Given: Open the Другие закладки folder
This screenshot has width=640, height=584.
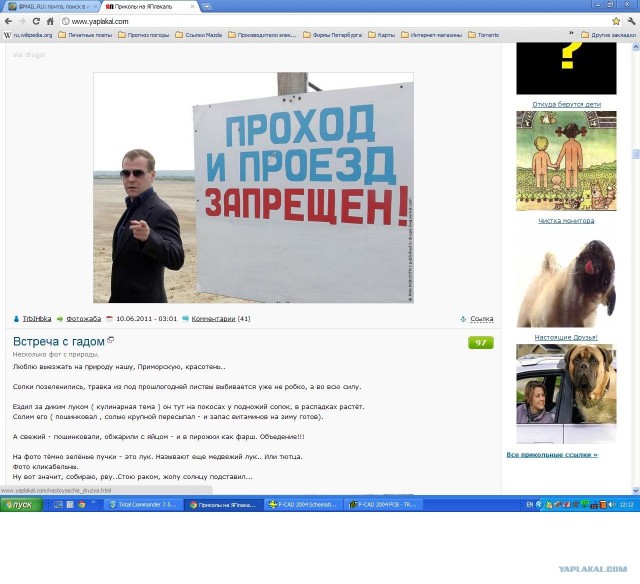Looking at the screenshot, I should [x=608, y=35].
